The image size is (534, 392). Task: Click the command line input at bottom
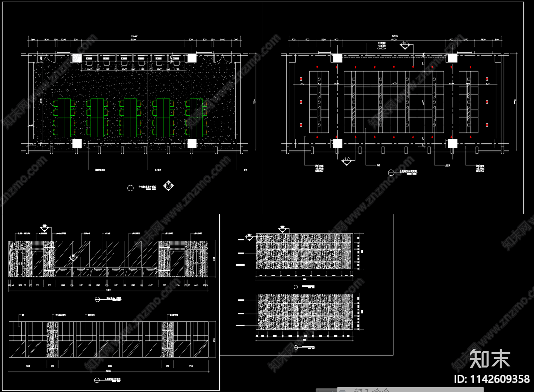411,390
